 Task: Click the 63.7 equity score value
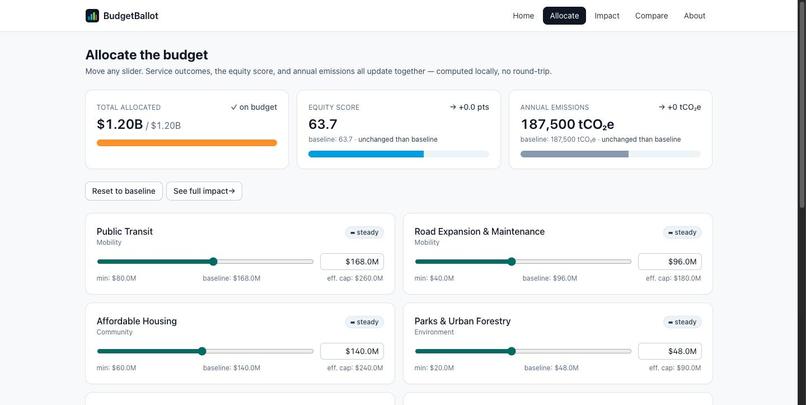pos(323,124)
